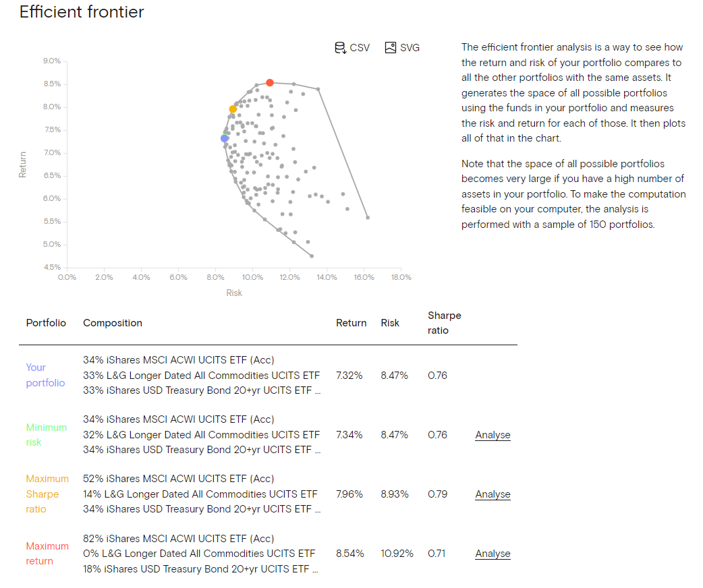Image resolution: width=703 pixels, height=588 pixels.
Task: Click the Return column header in table
Action: tap(351, 323)
